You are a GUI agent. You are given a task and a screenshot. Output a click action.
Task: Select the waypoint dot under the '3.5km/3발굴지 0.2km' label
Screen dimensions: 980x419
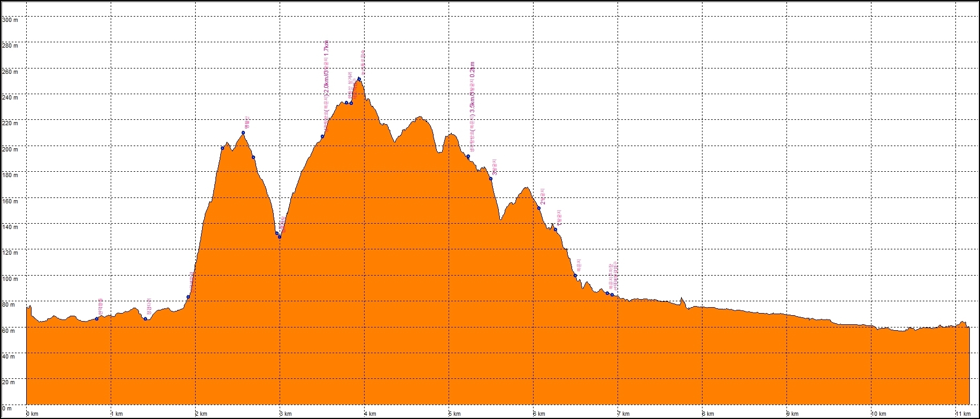468,156
